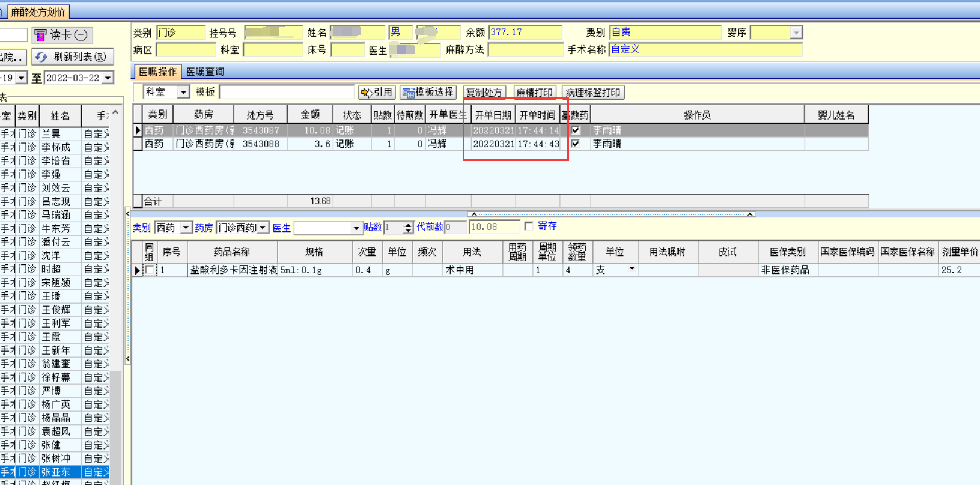Viewport: 980px width, 485px height.
Task: Click the patient list scroll-up arrow
Action: tap(115, 112)
